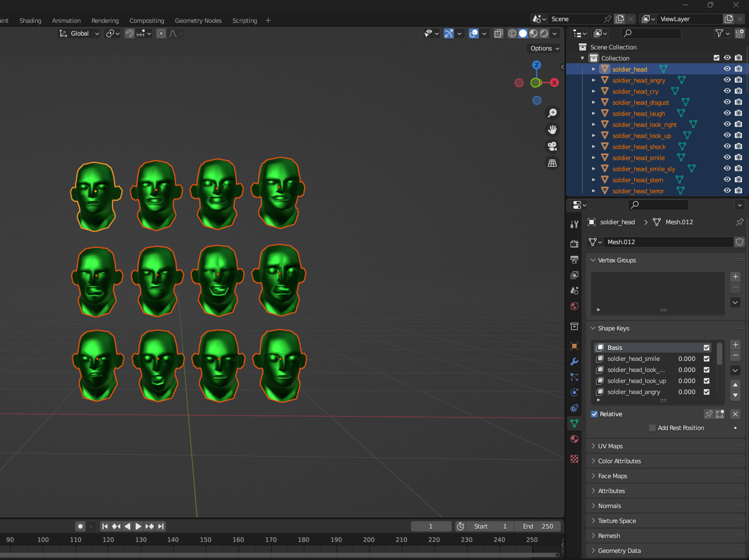
Task: Uncheck the Relative shape keys checkbox
Action: click(x=594, y=414)
